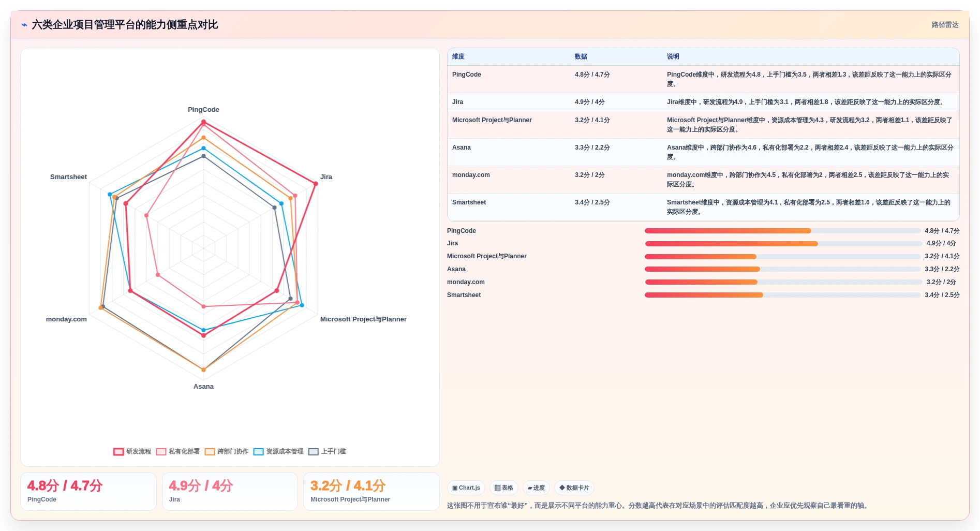980x531 pixels.
Task: Toggle the 研发流程 series in the legend
Action: [132, 452]
